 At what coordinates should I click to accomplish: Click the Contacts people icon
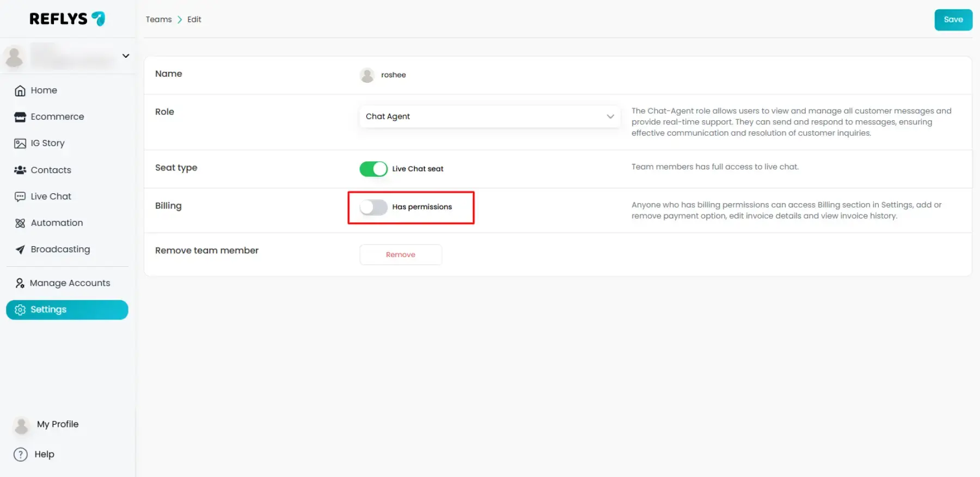point(20,170)
